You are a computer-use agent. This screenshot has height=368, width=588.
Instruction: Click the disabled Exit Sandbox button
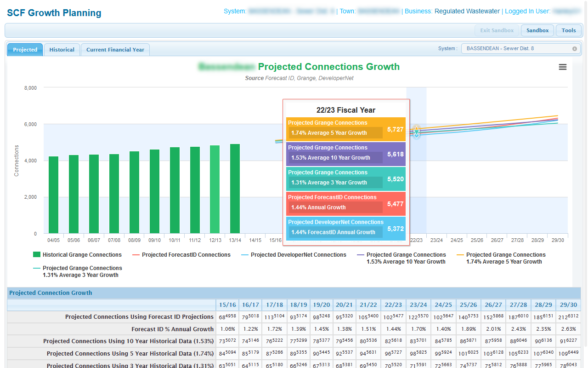coord(497,30)
